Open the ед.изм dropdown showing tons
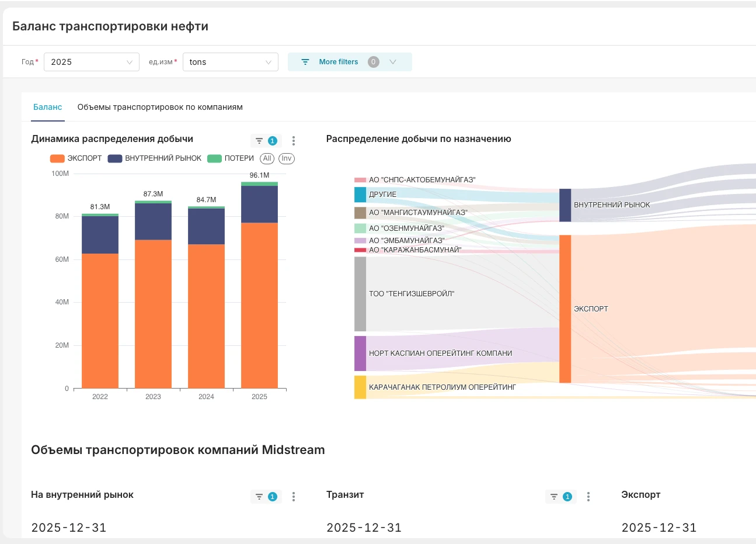Image resolution: width=756 pixels, height=544 pixels. point(231,62)
